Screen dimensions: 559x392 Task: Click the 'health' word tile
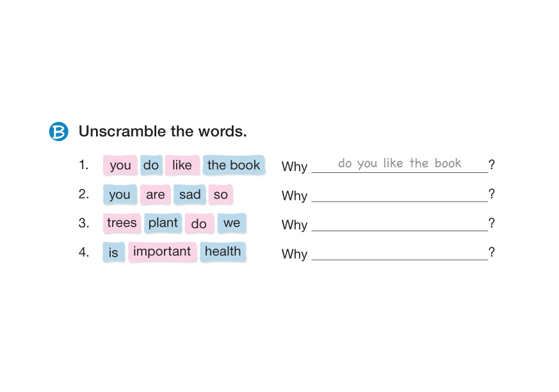tap(223, 252)
